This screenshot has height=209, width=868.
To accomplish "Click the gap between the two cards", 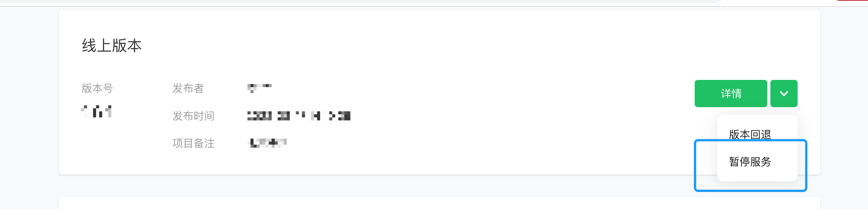I will [378, 186].
